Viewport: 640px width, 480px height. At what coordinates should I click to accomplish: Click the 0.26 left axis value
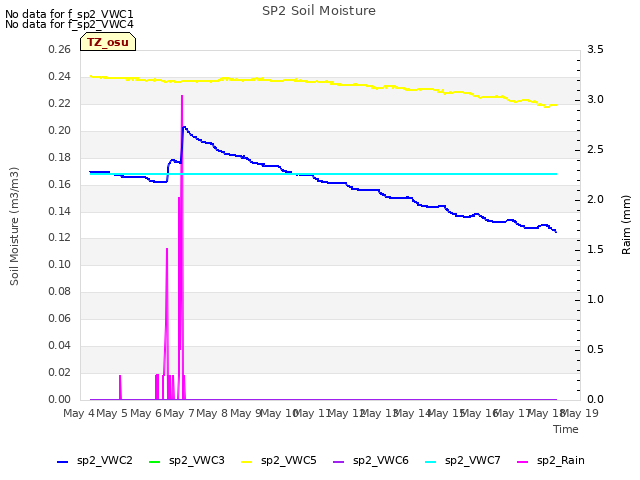(60, 49)
